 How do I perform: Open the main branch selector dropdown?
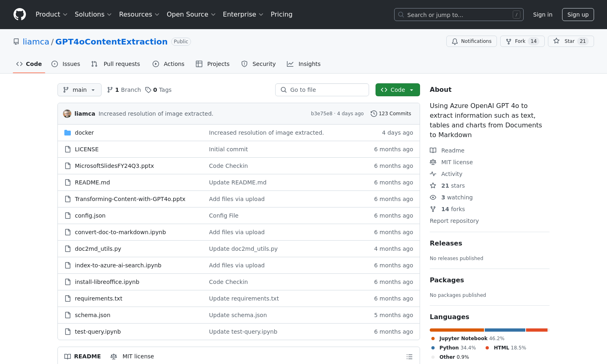click(x=79, y=90)
